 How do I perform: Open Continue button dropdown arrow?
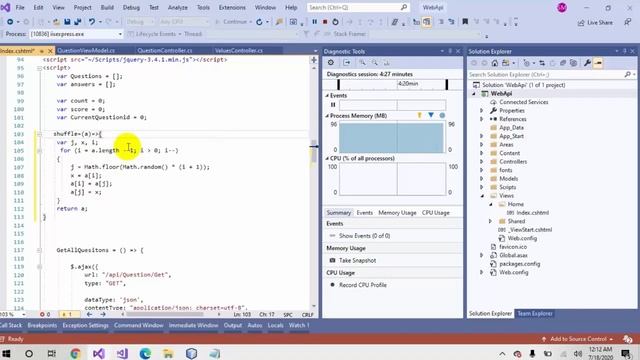point(250,22)
